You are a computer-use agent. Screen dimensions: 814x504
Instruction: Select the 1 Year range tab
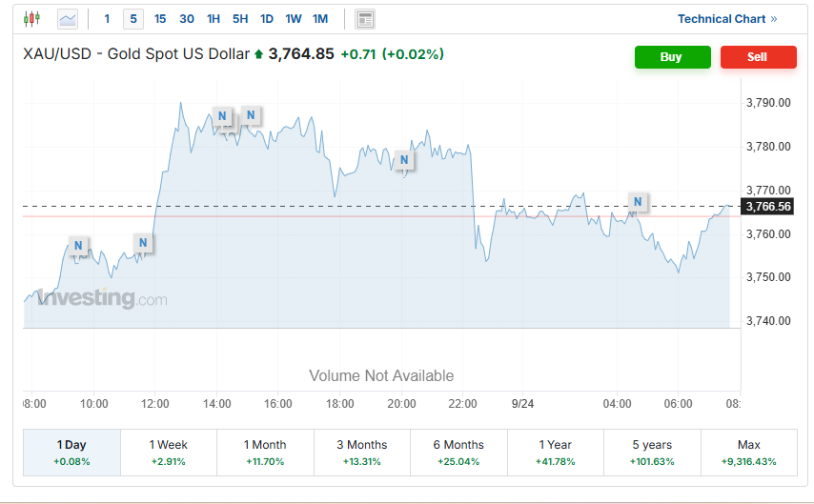pos(555,452)
